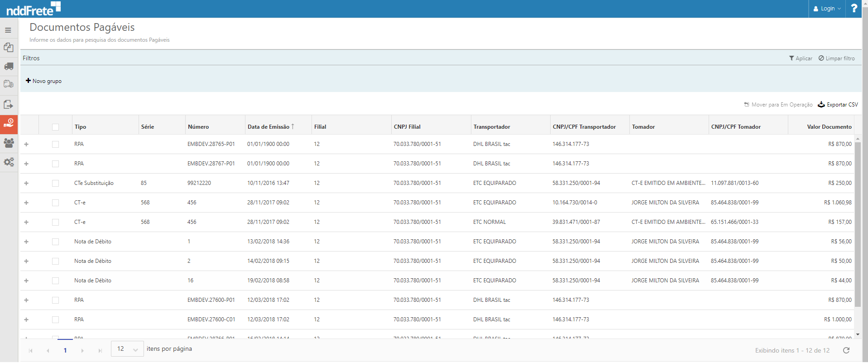Image resolution: width=868 pixels, height=363 pixels.
Task: Open the settings gears sidebar icon
Action: point(9,162)
